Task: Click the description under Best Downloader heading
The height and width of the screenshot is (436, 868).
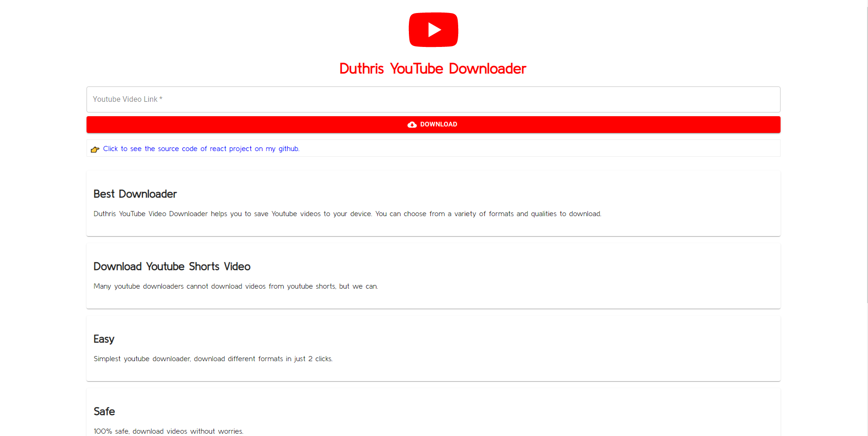Action: pos(347,214)
